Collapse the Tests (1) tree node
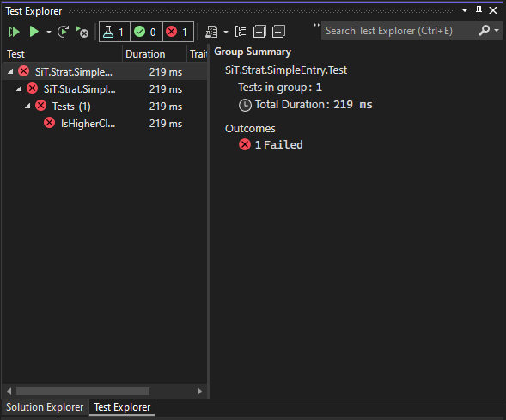 point(27,107)
